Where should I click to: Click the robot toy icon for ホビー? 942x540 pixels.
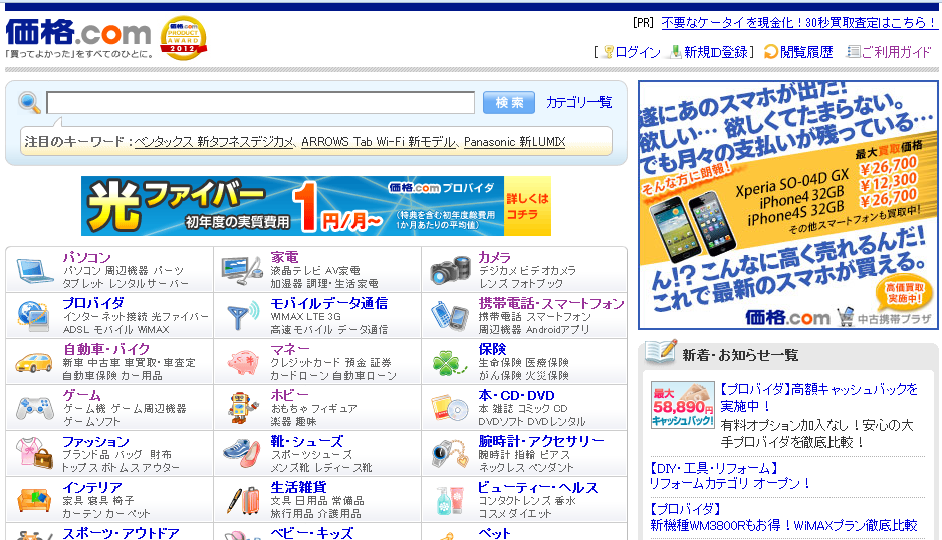pyautogui.click(x=243, y=408)
